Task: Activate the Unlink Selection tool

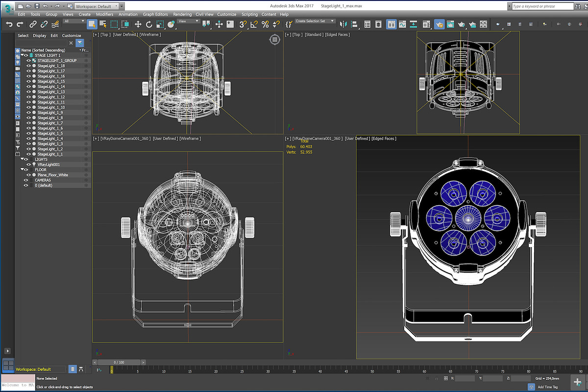Action: pos(44,24)
